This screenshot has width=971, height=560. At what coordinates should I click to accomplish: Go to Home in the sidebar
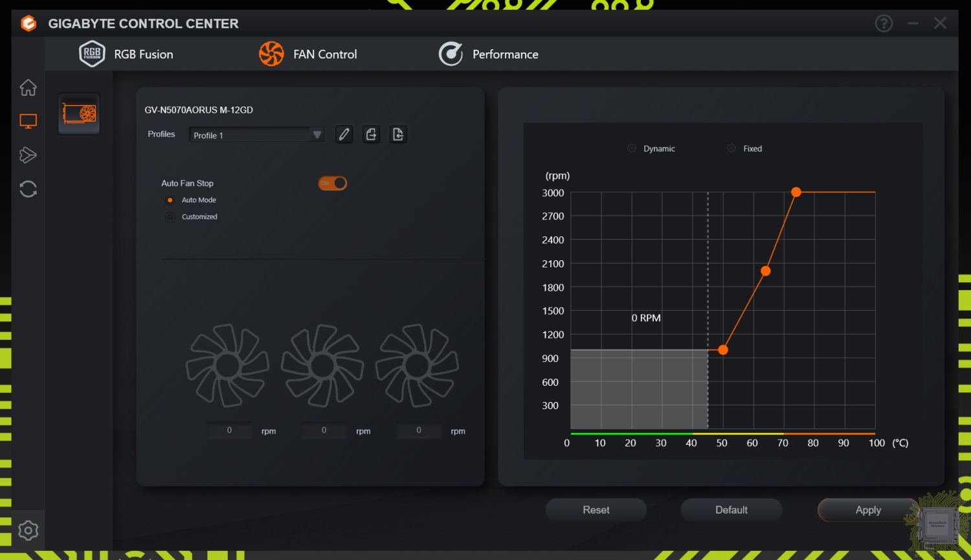tap(28, 87)
